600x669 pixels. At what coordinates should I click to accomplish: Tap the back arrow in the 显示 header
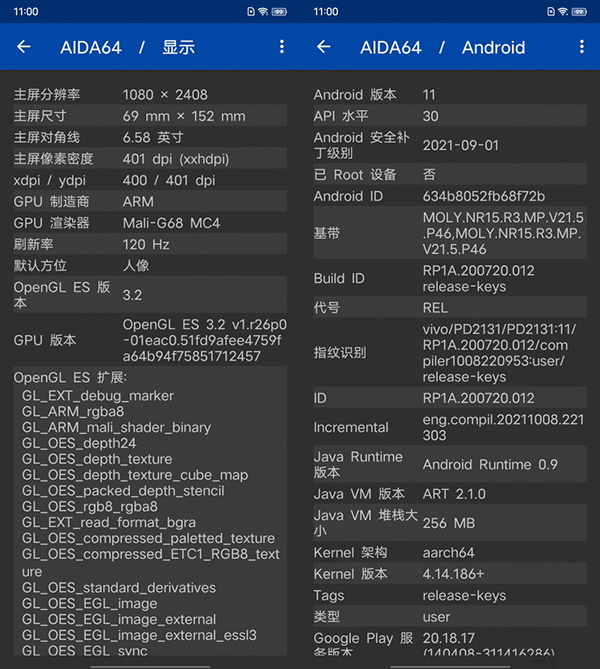tap(24, 47)
